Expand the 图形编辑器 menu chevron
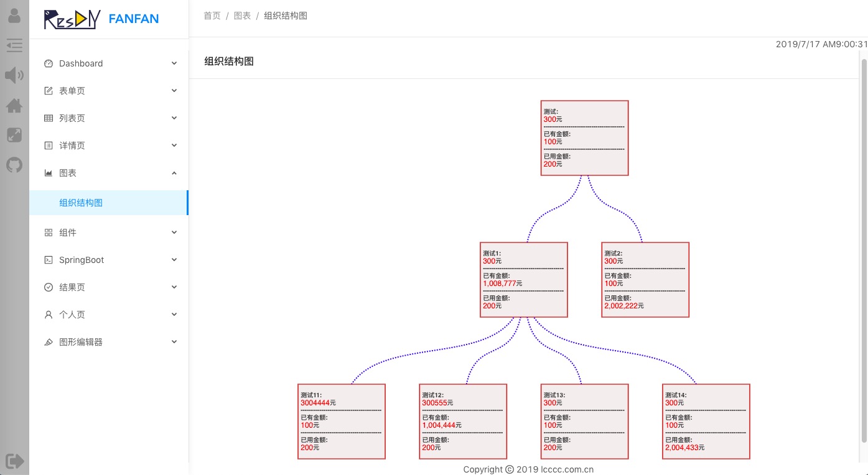The width and height of the screenshot is (868, 475). point(174,341)
